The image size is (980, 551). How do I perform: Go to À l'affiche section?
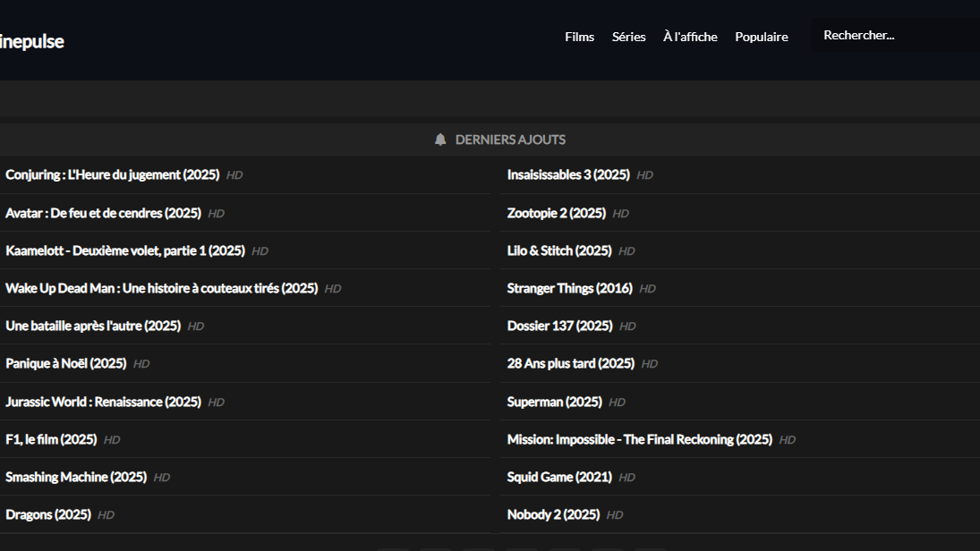[x=690, y=37]
